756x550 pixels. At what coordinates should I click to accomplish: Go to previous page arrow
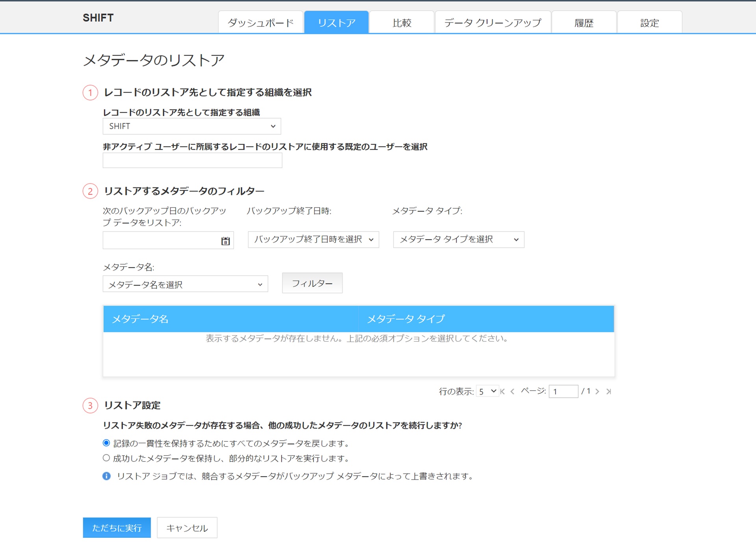click(512, 391)
